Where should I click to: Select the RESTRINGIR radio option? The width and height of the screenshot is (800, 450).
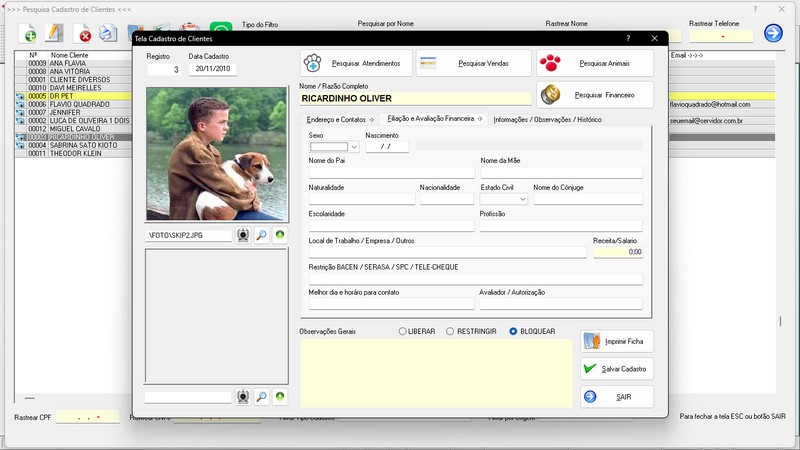[x=449, y=331]
